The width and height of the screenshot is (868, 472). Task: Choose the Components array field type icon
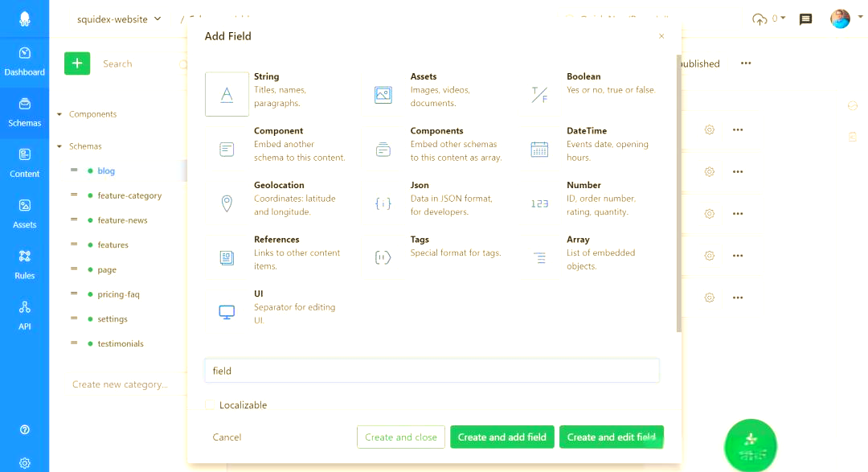click(383, 149)
